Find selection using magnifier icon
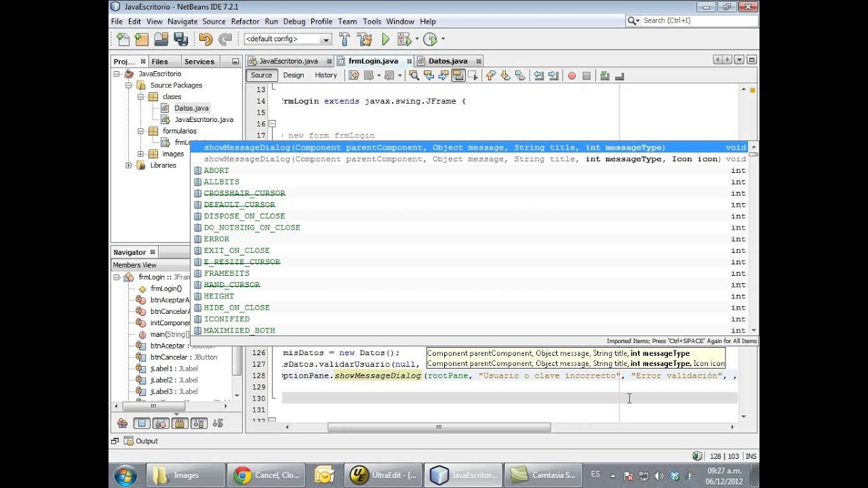 pos(414,75)
